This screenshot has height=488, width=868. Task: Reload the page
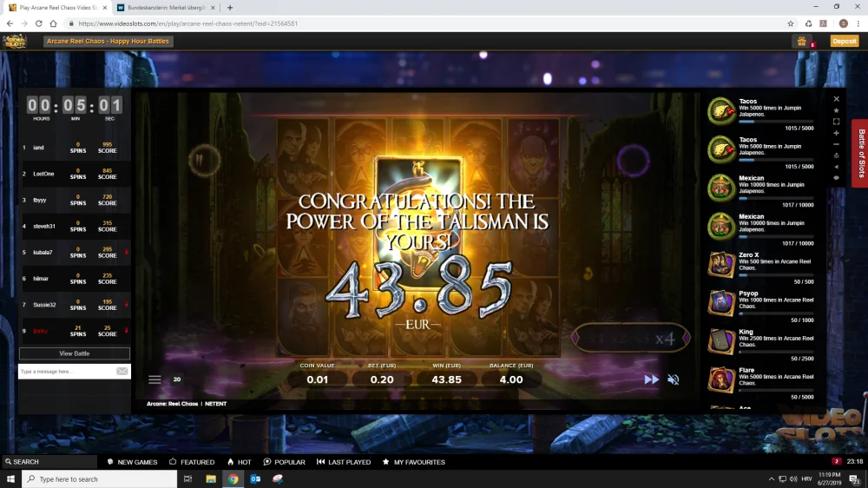pos(39,23)
